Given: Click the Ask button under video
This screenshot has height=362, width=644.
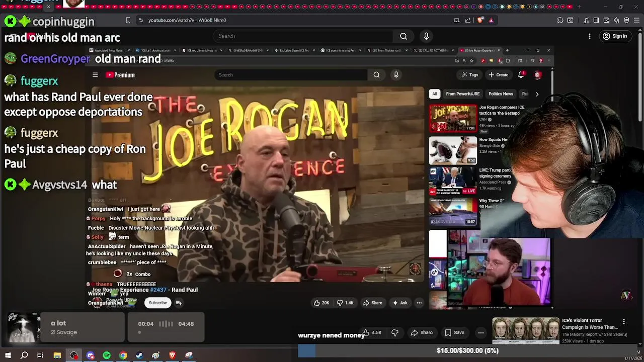Looking at the screenshot, I should 400,303.
